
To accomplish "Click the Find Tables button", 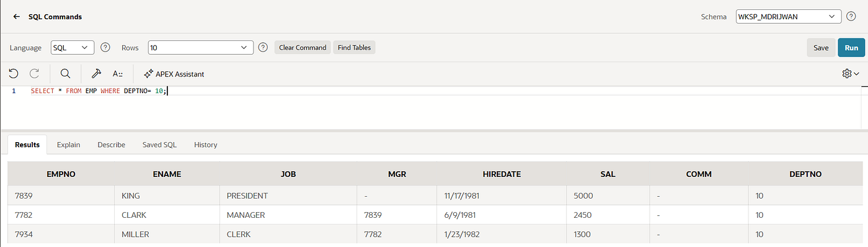I will coord(354,47).
